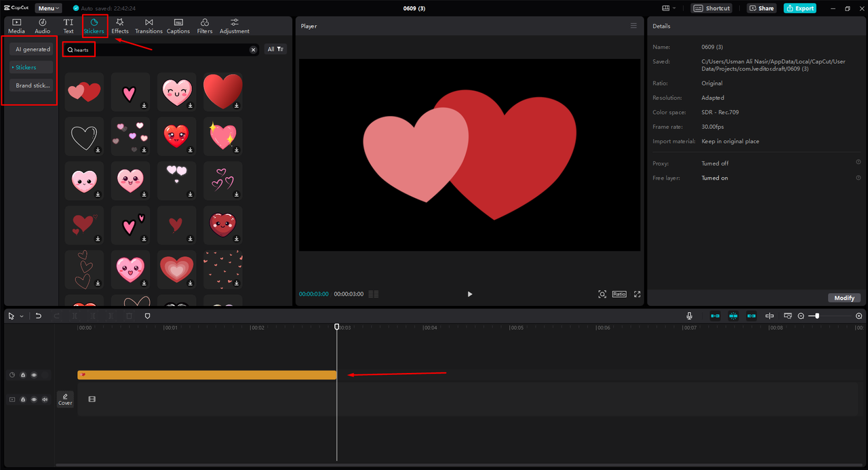Undo the last action

point(39,316)
